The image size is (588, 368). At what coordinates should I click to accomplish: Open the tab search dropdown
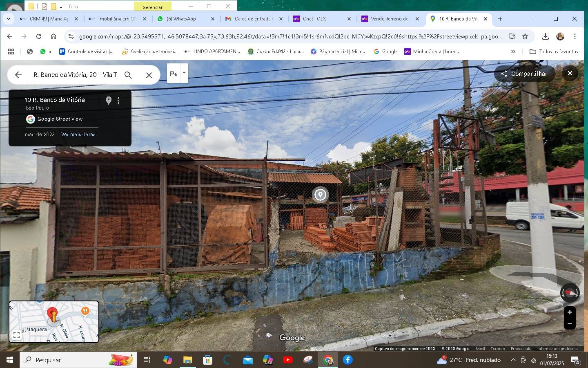click(x=9, y=19)
